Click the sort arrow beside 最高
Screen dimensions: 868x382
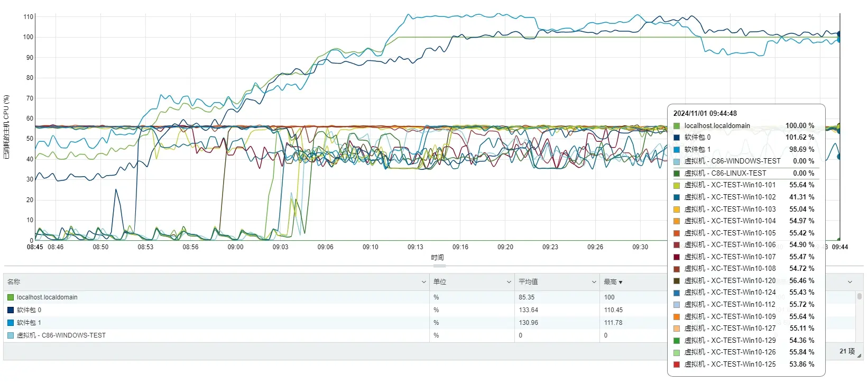tap(621, 282)
